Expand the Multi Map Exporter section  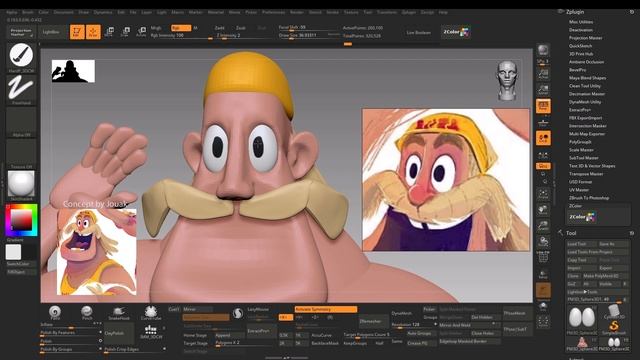[587, 134]
